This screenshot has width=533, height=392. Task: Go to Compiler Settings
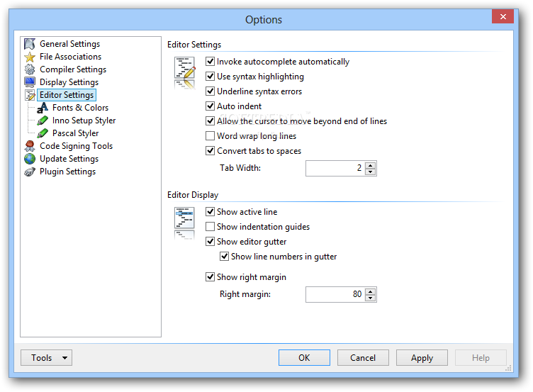(73, 69)
